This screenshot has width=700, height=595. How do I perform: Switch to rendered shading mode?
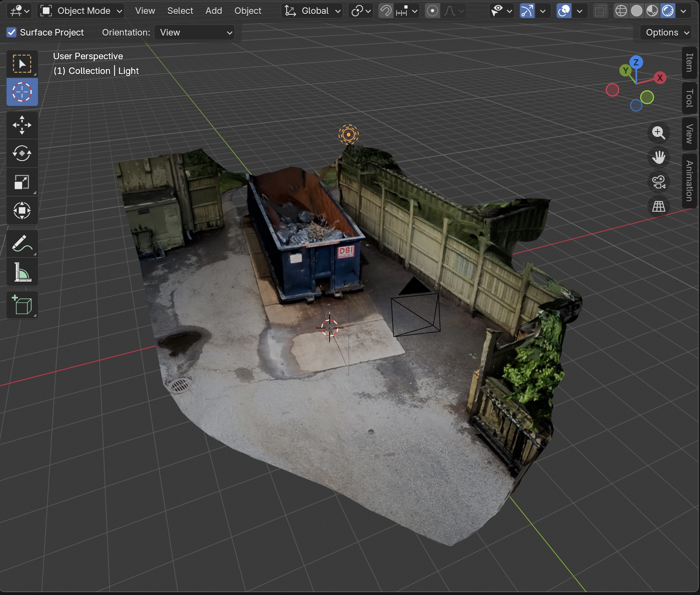click(x=668, y=11)
